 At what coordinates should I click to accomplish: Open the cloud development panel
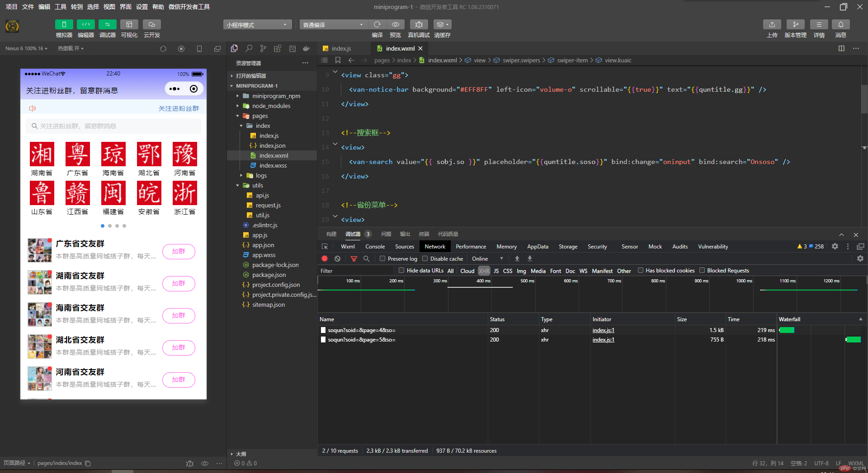tap(151, 24)
